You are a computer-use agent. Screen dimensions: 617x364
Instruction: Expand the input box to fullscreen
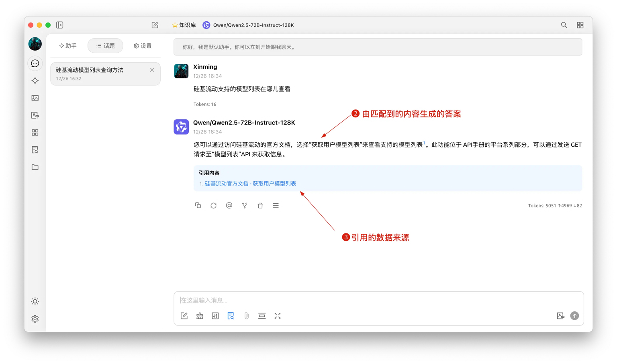click(278, 316)
